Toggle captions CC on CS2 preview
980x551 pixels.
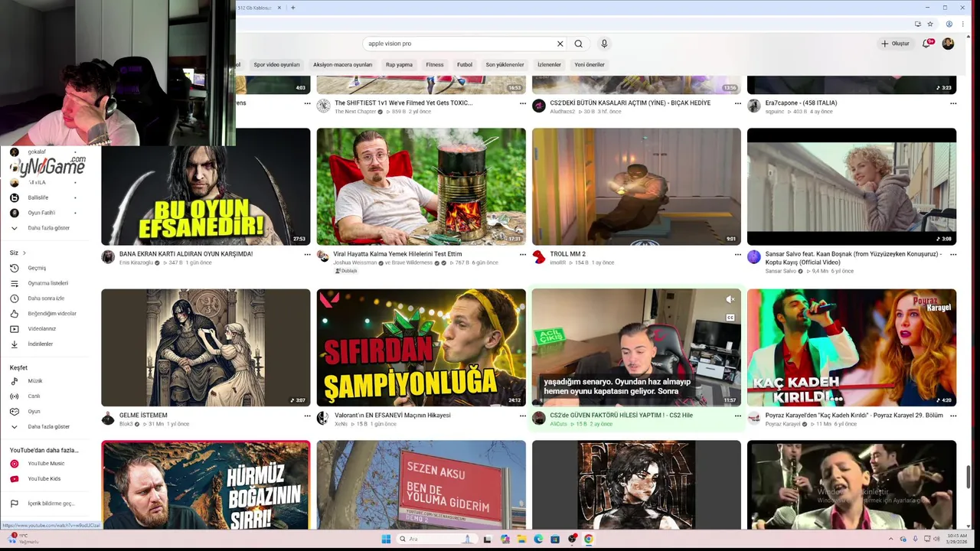(x=730, y=318)
